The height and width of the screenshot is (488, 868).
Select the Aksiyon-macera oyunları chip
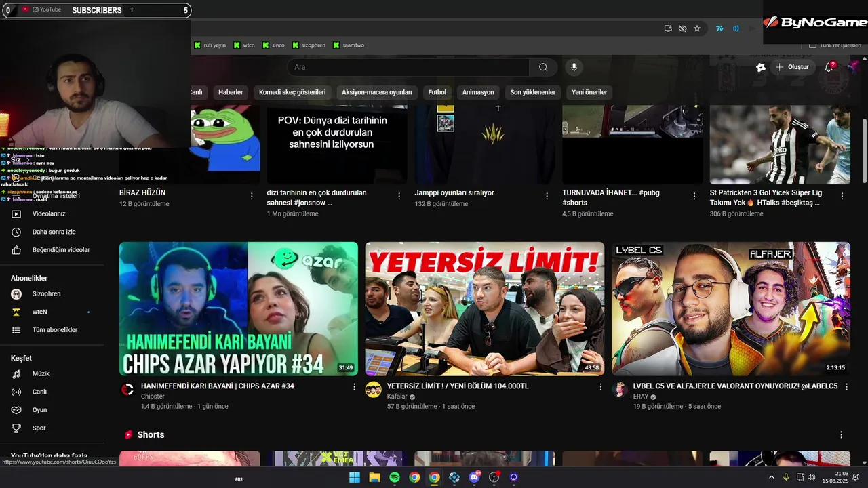tap(377, 92)
